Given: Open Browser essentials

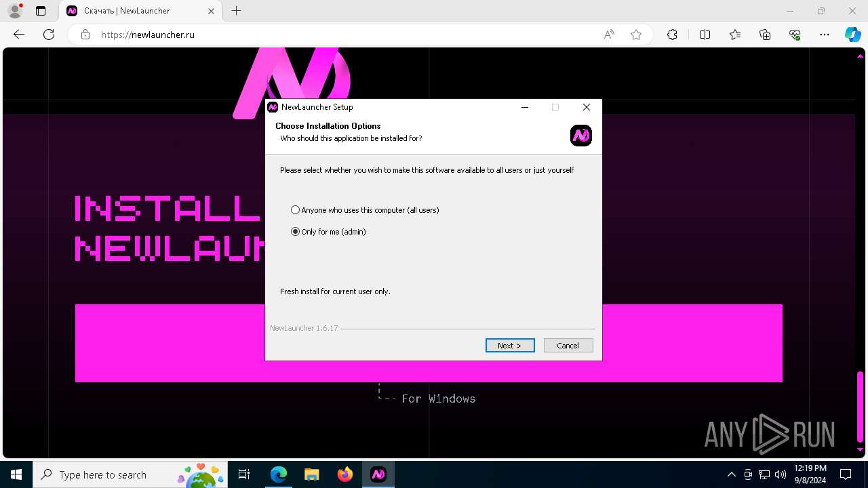Looking at the screenshot, I should point(795,35).
